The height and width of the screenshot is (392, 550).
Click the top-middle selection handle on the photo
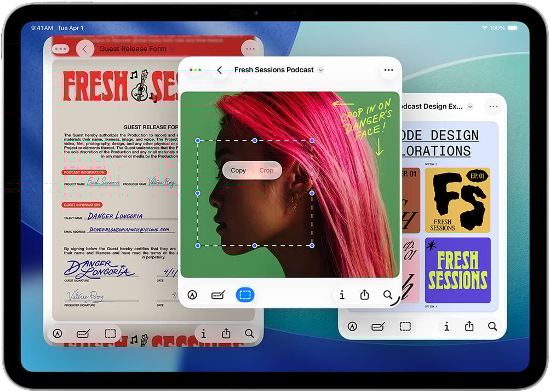point(255,141)
